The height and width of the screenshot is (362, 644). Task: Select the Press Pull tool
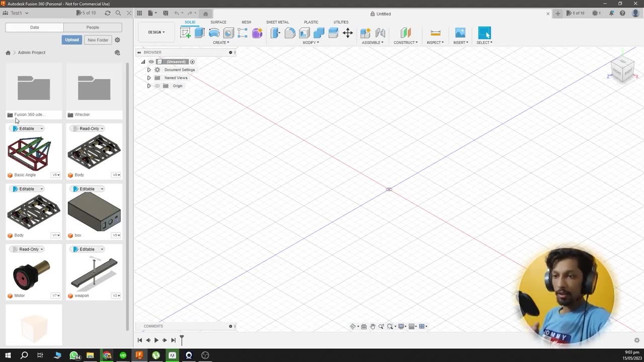click(275, 33)
